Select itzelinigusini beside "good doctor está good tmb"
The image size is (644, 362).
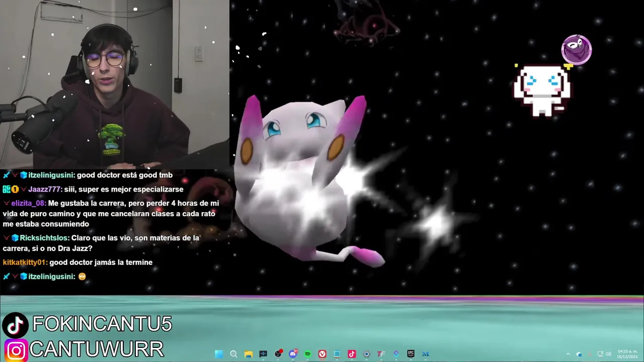tap(51, 175)
